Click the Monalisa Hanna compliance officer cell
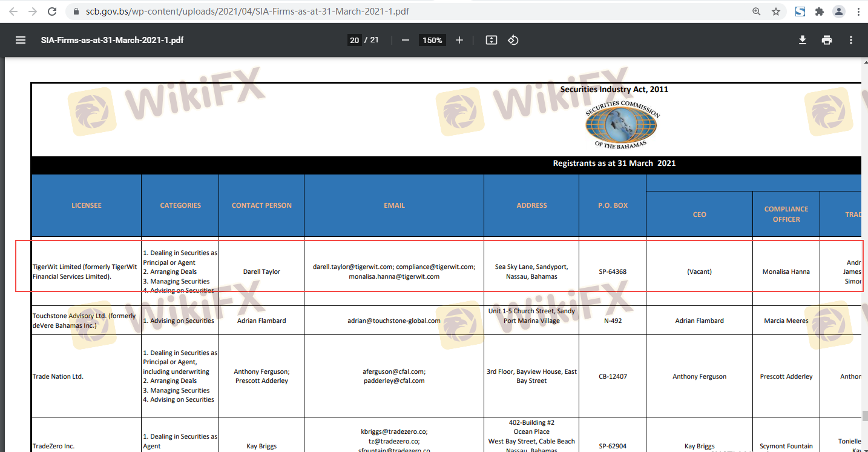868x452 pixels. click(x=786, y=271)
